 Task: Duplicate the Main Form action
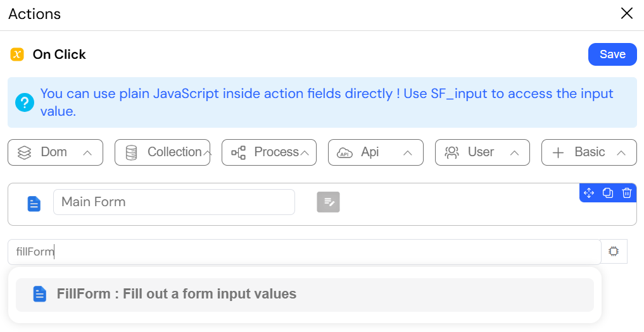click(x=608, y=193)
